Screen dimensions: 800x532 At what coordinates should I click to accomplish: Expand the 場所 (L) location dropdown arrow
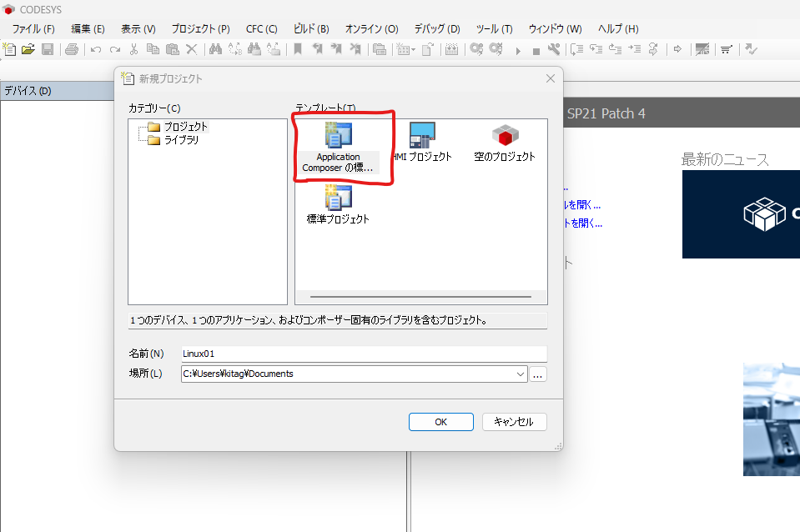coord(520,374)
